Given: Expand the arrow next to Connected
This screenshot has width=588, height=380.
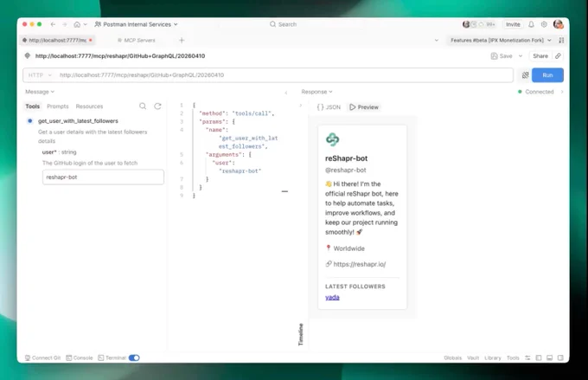Looking at the screenshot, I should point(562,92).
